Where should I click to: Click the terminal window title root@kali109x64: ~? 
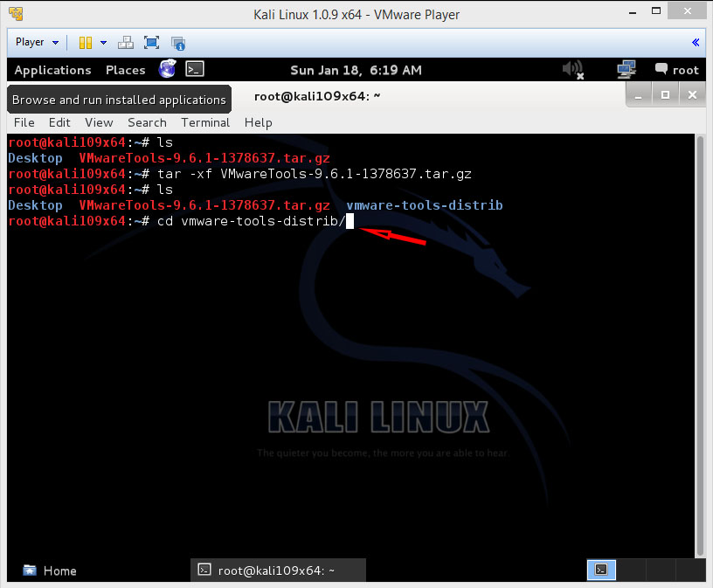click(x=317, y=96)
